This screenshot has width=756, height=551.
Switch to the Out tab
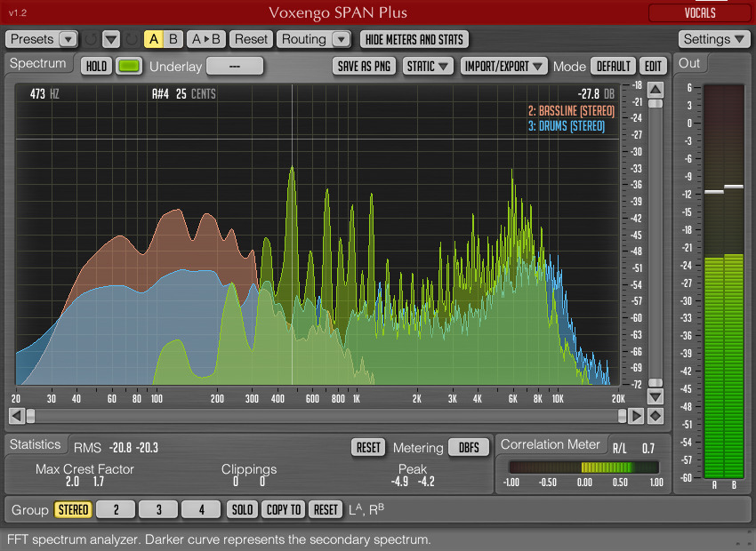point(689,63)
